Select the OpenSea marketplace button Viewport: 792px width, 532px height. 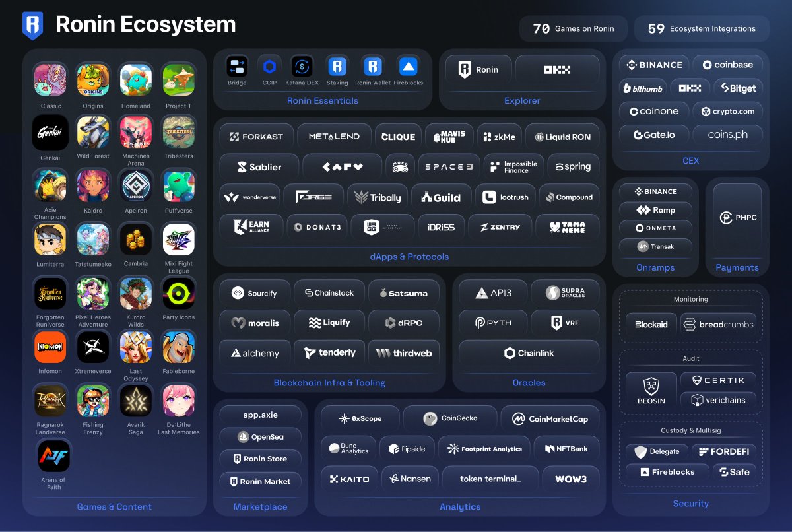click(x=260, y=436)
